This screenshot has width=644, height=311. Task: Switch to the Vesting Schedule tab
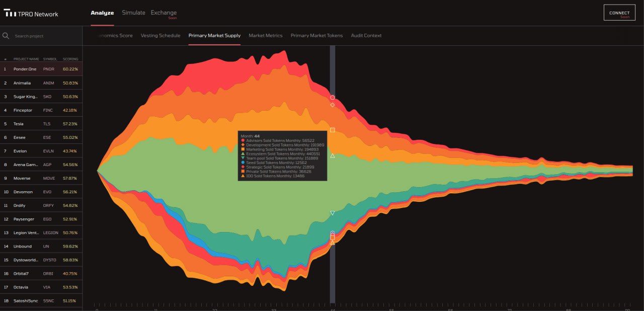[x=160, y=36]
